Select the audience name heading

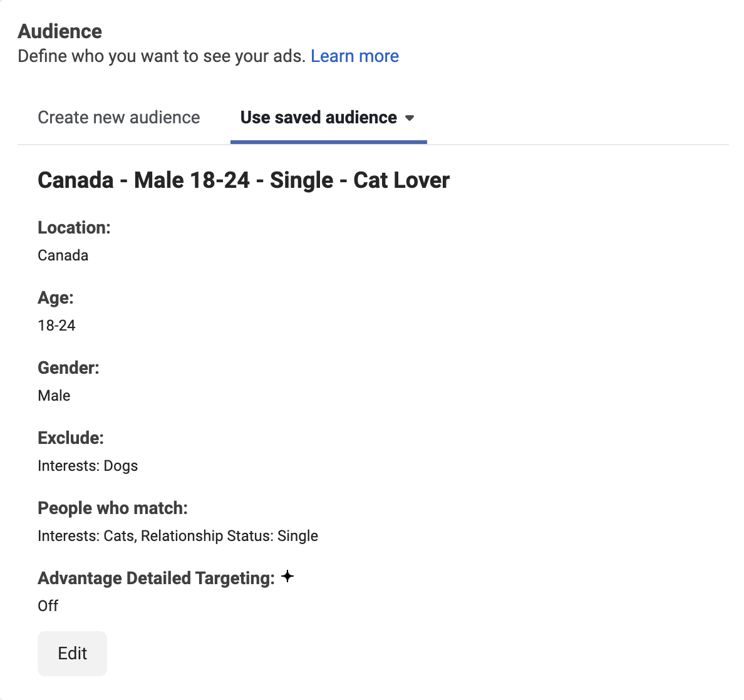coord(243,180)
